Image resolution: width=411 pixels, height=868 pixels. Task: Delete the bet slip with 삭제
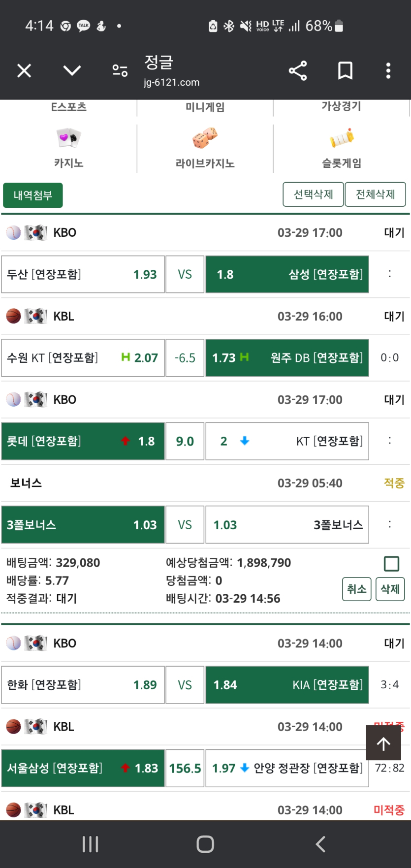(x=390, y=589)
